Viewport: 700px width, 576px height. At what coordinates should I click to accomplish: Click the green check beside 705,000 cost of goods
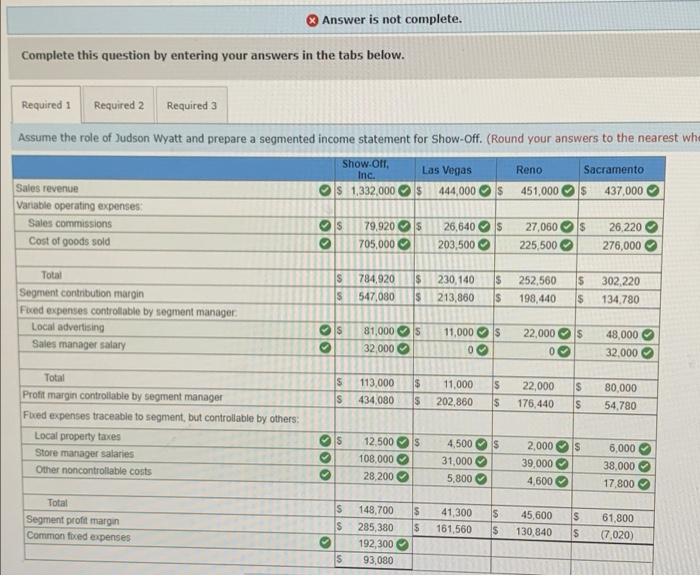[404, 244]
